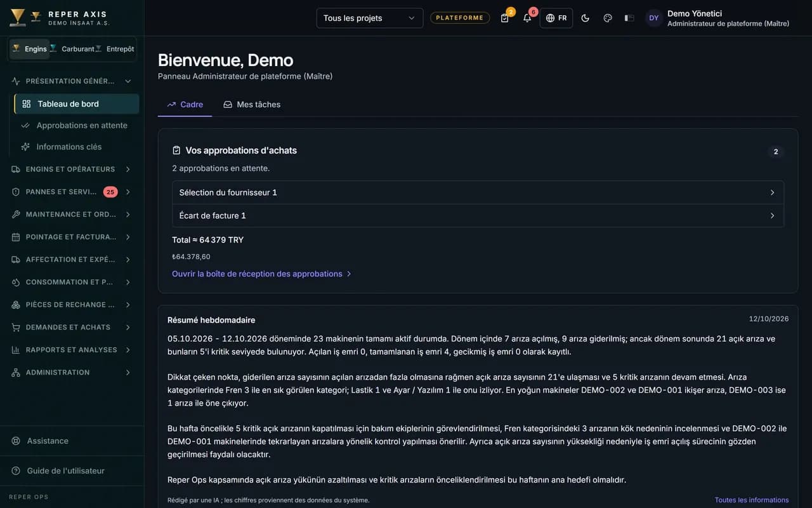Image resolution: width=812 pixels, height=508 pixels.
Task: Expand the Pièces de rechange chevron
Action: coord(128,305)
